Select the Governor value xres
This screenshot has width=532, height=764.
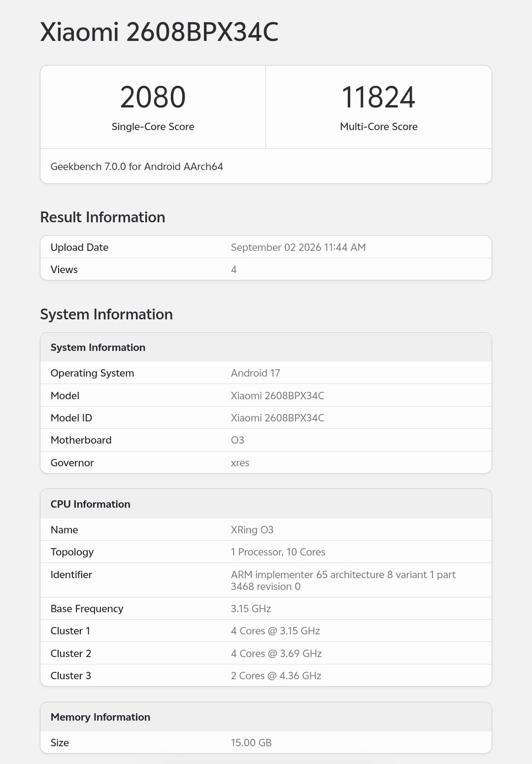(x=240, y=463)
